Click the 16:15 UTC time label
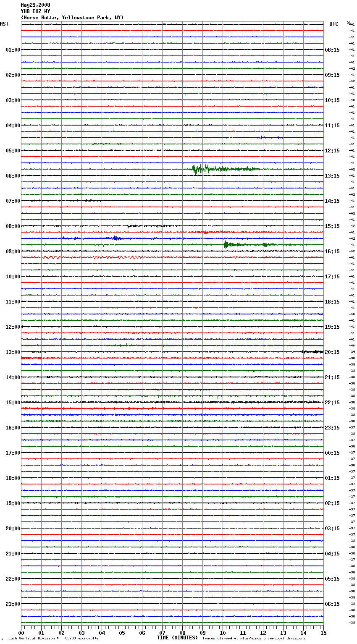Screen dimensions: 357x644 [332, 251]
